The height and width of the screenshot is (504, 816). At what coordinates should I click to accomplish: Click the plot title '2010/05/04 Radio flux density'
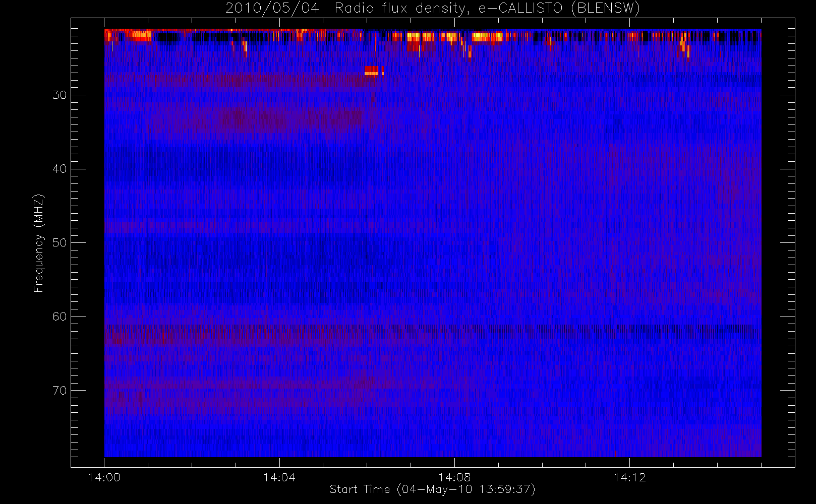pos(344,9)
